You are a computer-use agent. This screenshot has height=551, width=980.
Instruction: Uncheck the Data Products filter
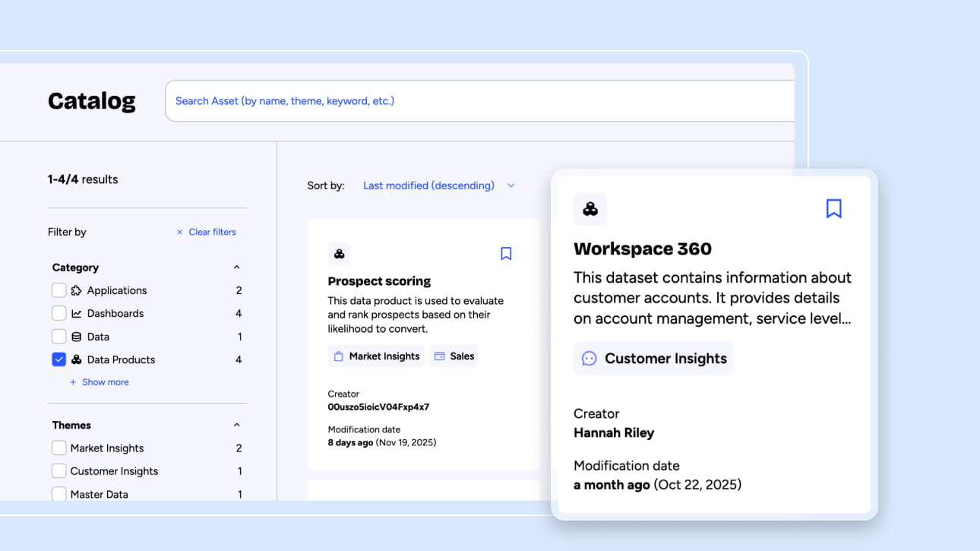click(58, 359)
